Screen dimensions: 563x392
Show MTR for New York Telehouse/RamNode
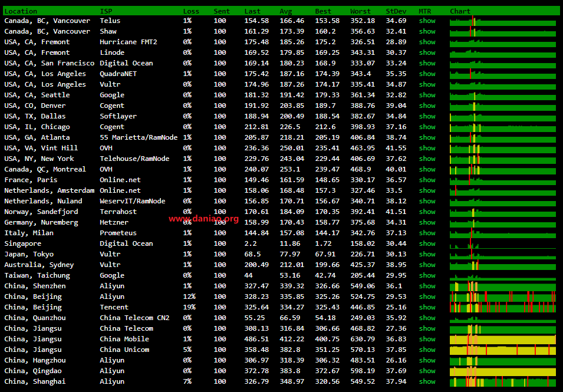(427, 159)
